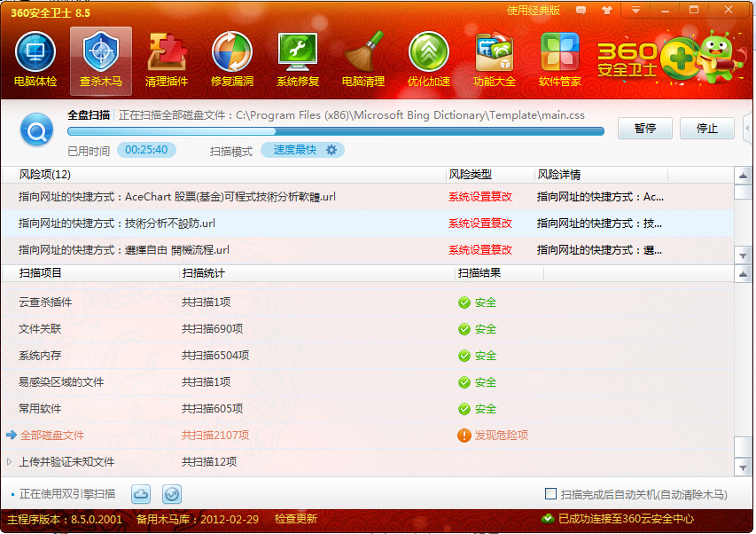Image resolution: width=756 pixels, height=534 pixels.
Task: Expand the 上传并验证未知文件 row
Action: coord(9,461)
